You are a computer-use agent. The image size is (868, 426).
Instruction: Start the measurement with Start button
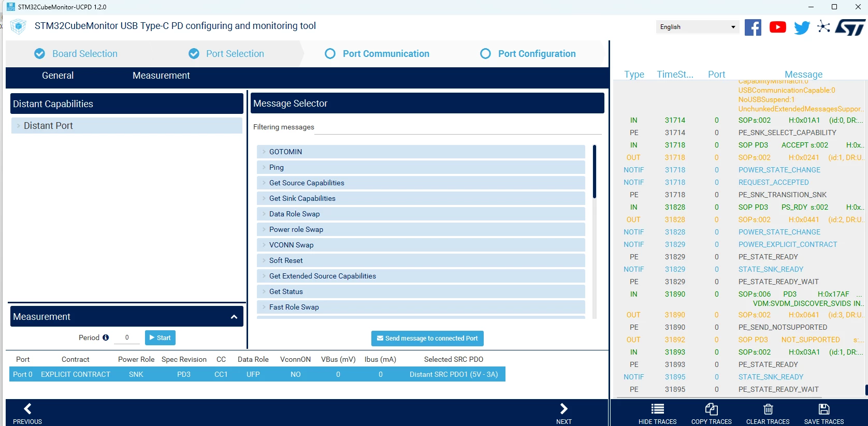[160, 338]
